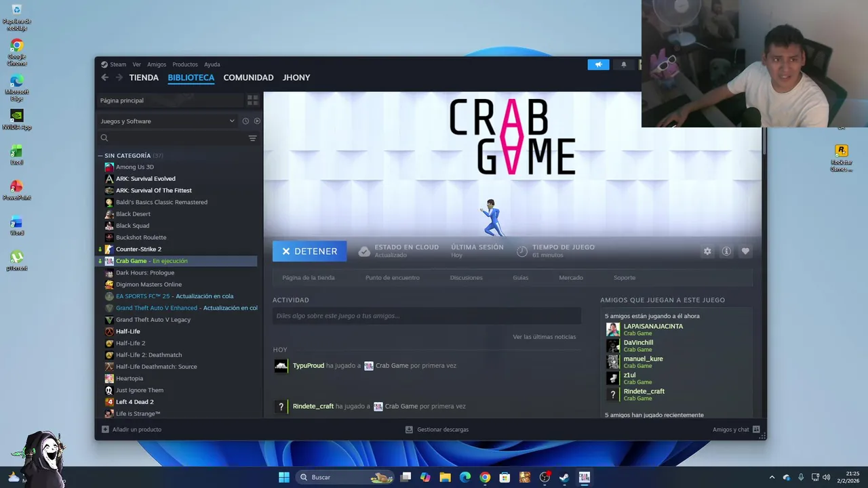This screenshot has width=868, height=488.
Task: Open Rockstar Games launcher desktop icon
Action: click(x=841, y=157)
